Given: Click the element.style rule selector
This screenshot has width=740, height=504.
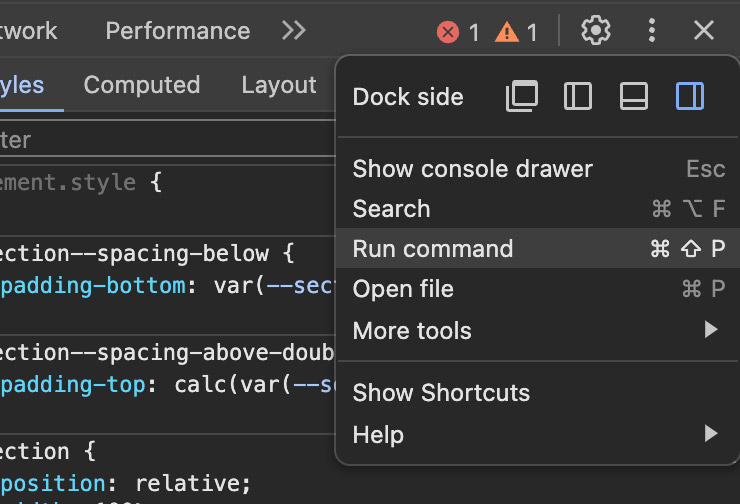Looking at the screenshot, I should pyautogui.click(x=68, y=182).
